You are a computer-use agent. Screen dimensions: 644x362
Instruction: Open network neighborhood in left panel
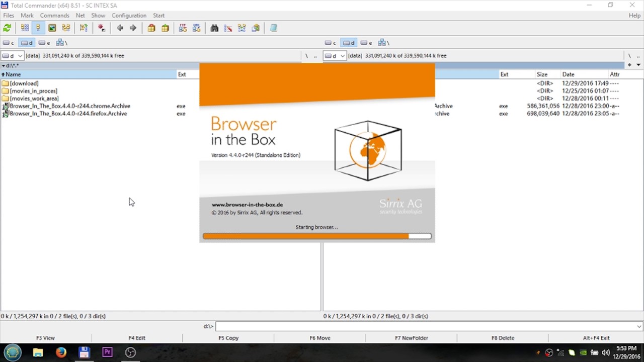tap(61, 43)
